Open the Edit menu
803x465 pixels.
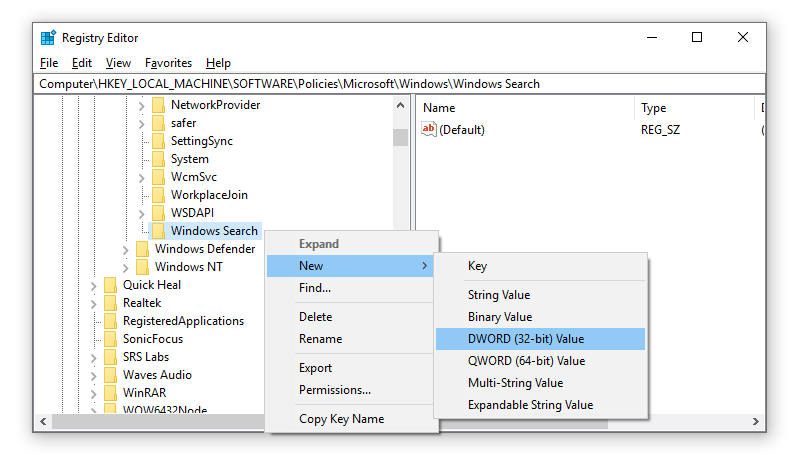coord(82,63)
